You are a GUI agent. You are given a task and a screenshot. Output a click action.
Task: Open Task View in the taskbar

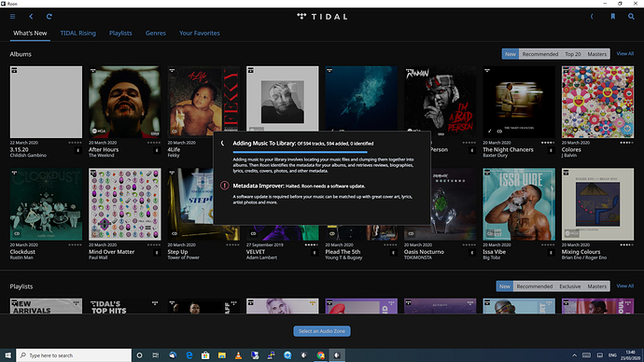(x=156, y=355)
